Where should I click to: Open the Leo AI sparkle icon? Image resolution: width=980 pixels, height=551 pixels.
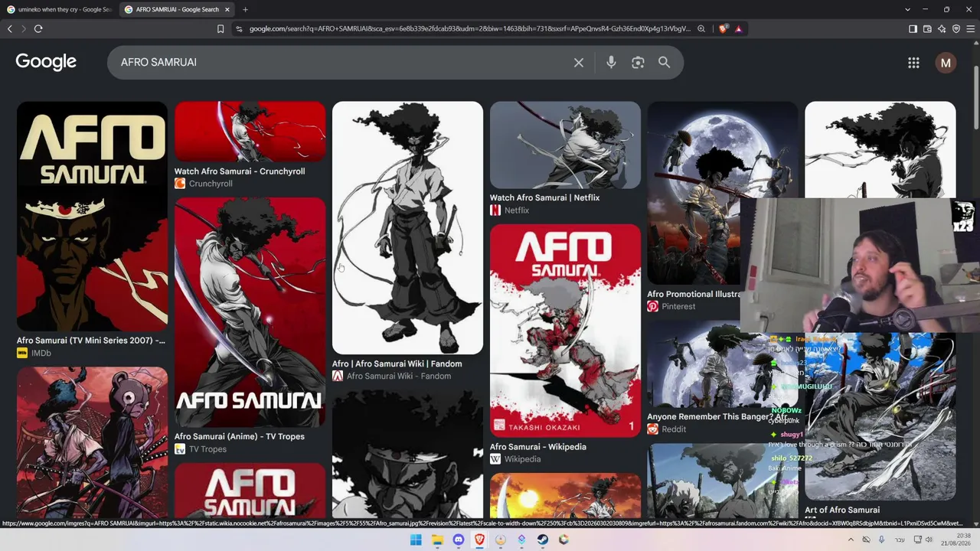coord(942,29)
